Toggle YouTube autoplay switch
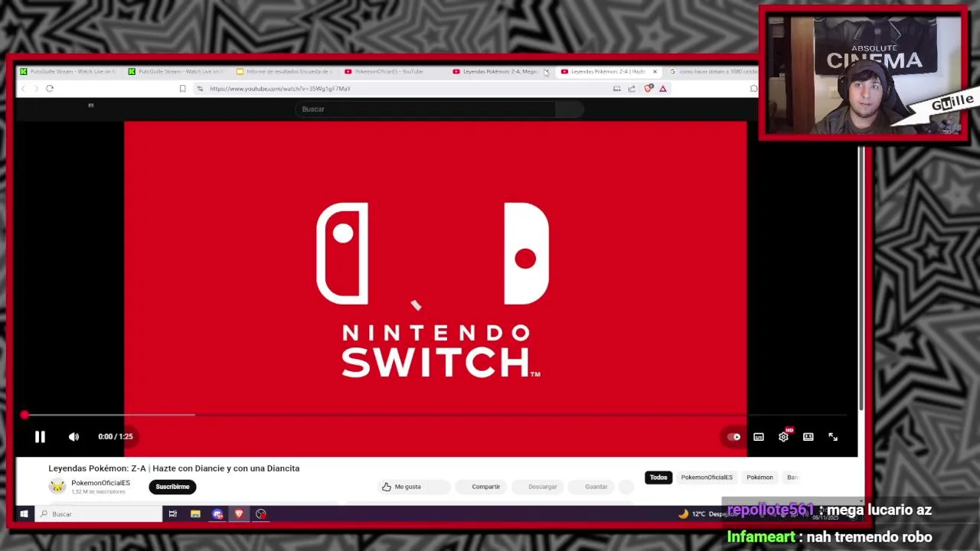 coord(733,437)
